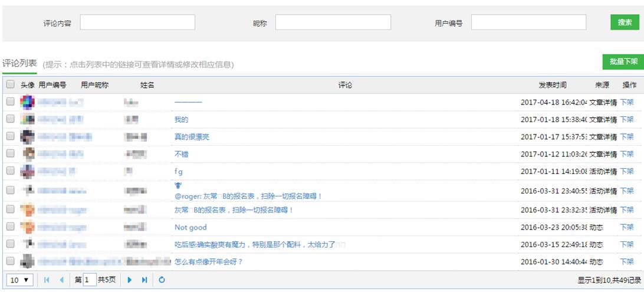The image size is (644, 292).
Task: Toggle the select-all checkbox in table header
Action: [10, 85]
